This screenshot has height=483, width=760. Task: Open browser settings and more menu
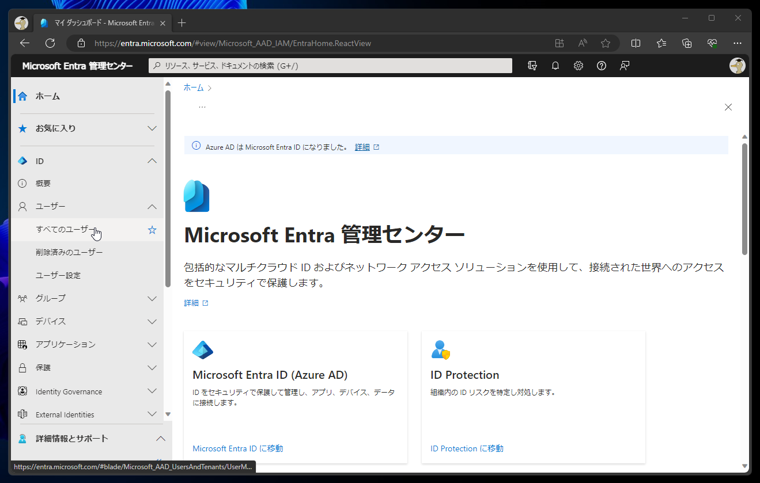737,43
